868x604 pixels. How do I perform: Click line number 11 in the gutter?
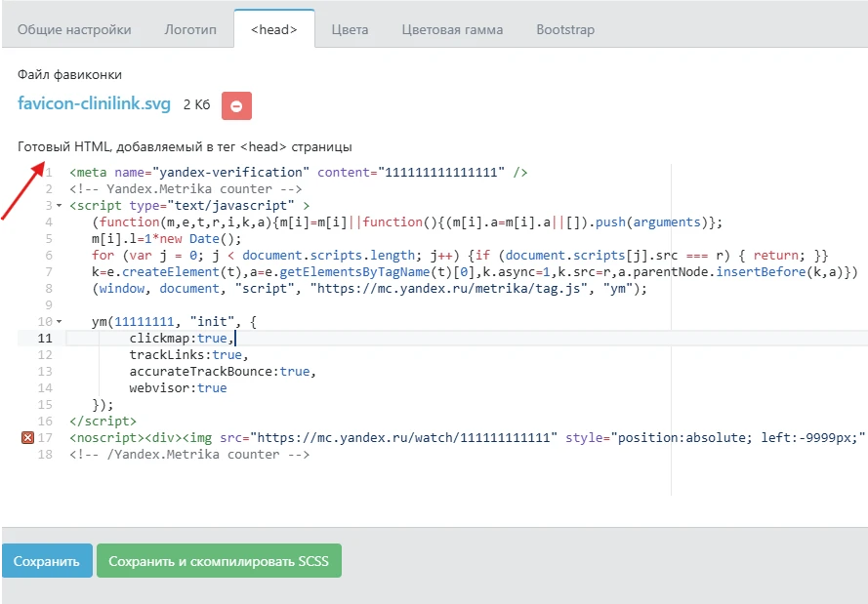pos(45,338)
